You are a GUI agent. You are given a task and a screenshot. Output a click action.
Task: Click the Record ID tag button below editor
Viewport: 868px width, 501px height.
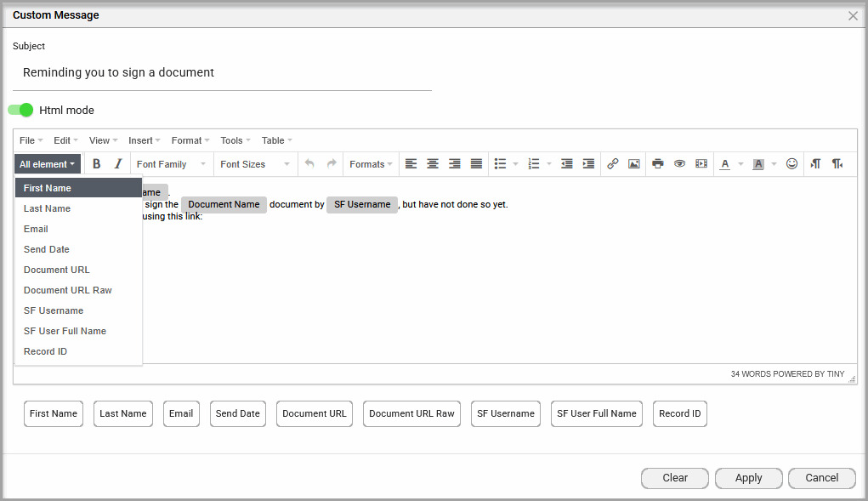[680, 413]
